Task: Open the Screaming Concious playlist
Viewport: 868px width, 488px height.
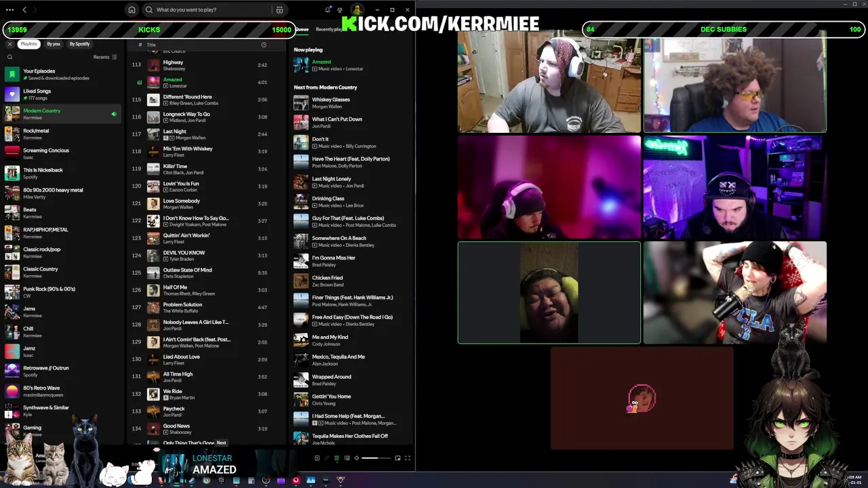Action: click(61, 153)
